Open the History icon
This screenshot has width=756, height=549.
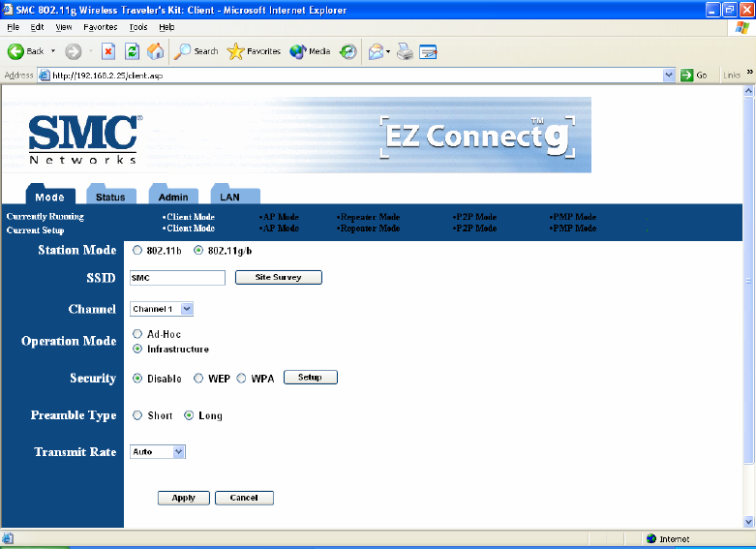tap(348, 51)
